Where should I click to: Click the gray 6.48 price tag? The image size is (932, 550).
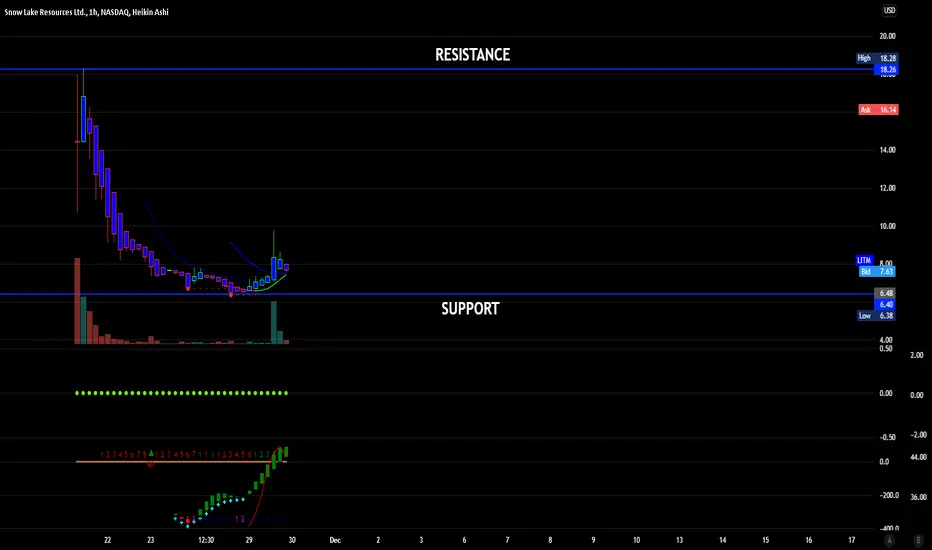pyautogui.click(x=886, y=293)
